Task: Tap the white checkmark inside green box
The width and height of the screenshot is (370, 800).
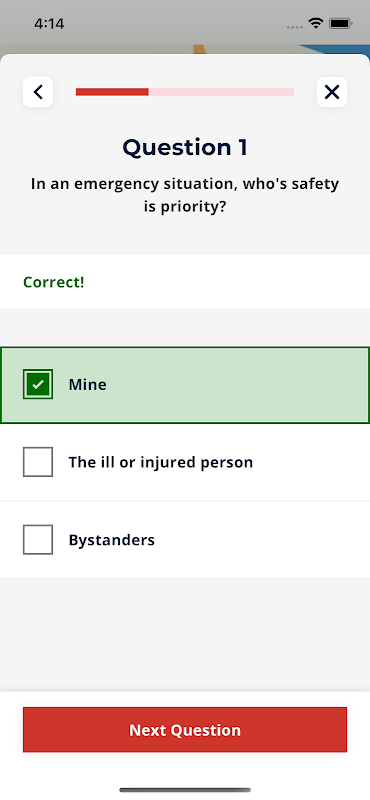Action: pos(38,385)
